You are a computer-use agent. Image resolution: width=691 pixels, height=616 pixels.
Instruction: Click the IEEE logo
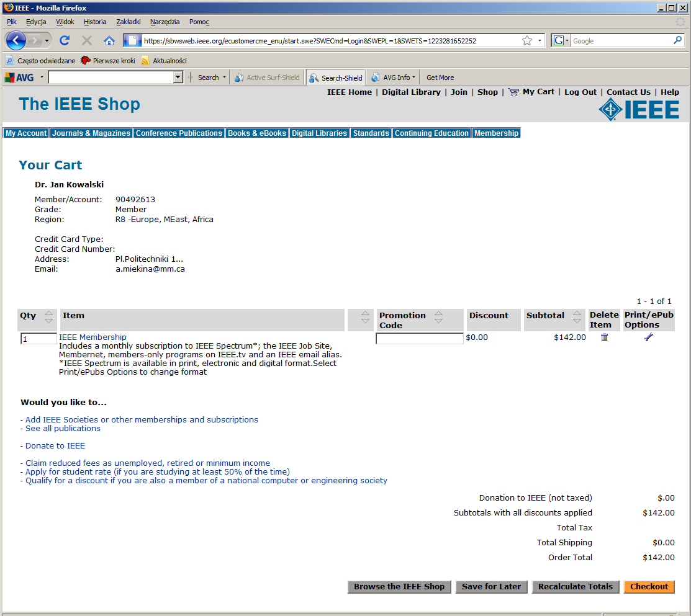point(639,110)
